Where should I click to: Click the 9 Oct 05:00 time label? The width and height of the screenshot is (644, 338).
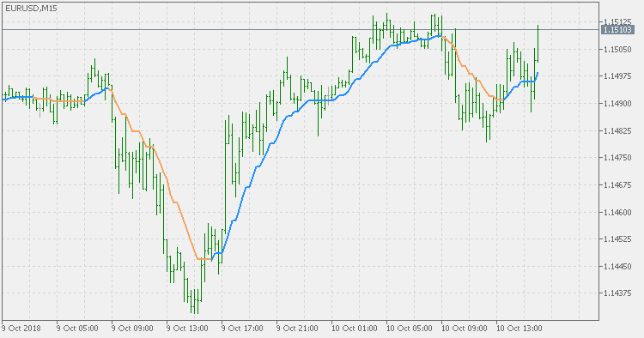pos(77,329)
